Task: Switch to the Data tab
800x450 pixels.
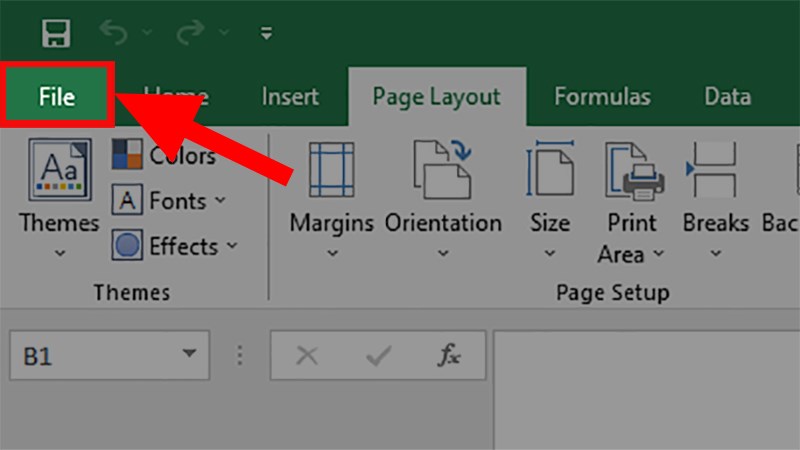Action: click(x=727, y=97)
